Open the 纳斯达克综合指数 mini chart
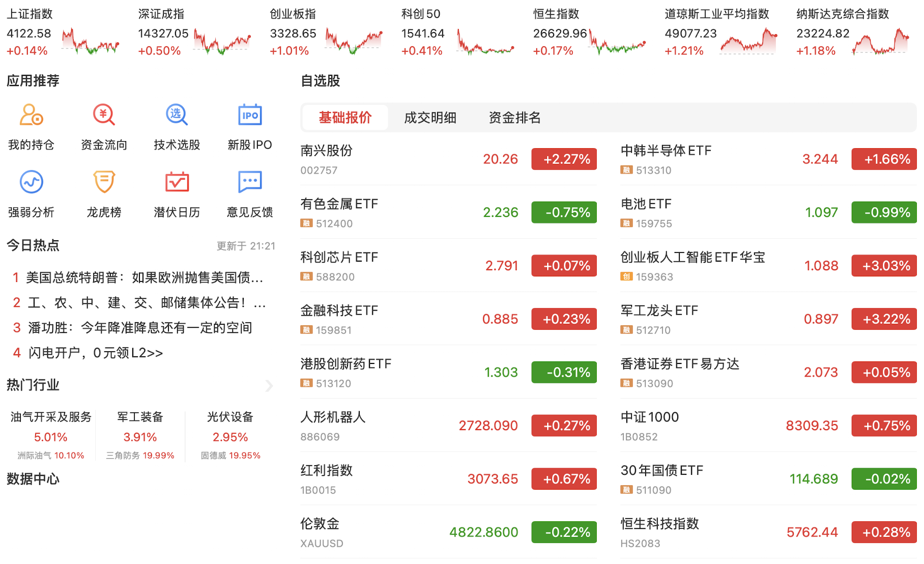924x564 pixels. [x=880, y=41]
